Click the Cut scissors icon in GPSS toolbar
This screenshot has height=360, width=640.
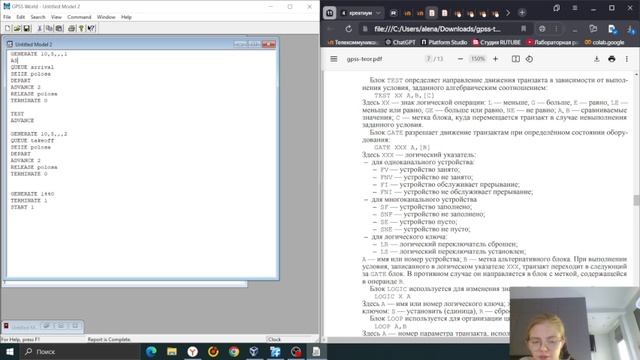[x=40, y=28]
